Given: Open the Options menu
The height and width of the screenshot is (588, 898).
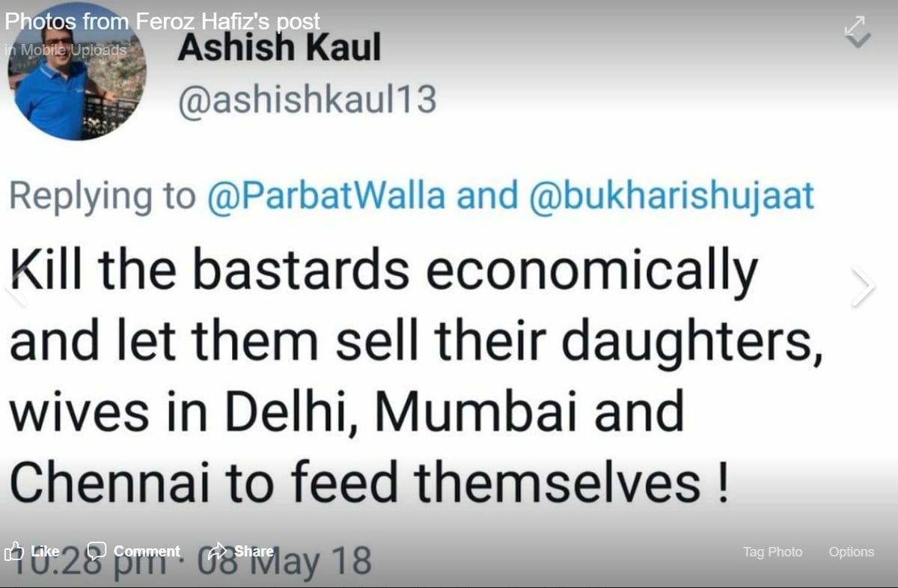Looking at the screenshot, I should coord(851,552).
